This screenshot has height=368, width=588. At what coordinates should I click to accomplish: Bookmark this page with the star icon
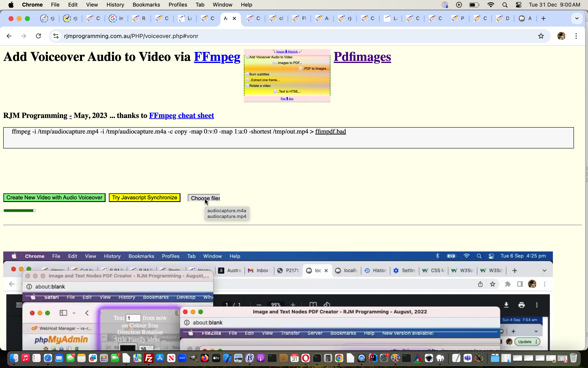(x=541, y=36)
